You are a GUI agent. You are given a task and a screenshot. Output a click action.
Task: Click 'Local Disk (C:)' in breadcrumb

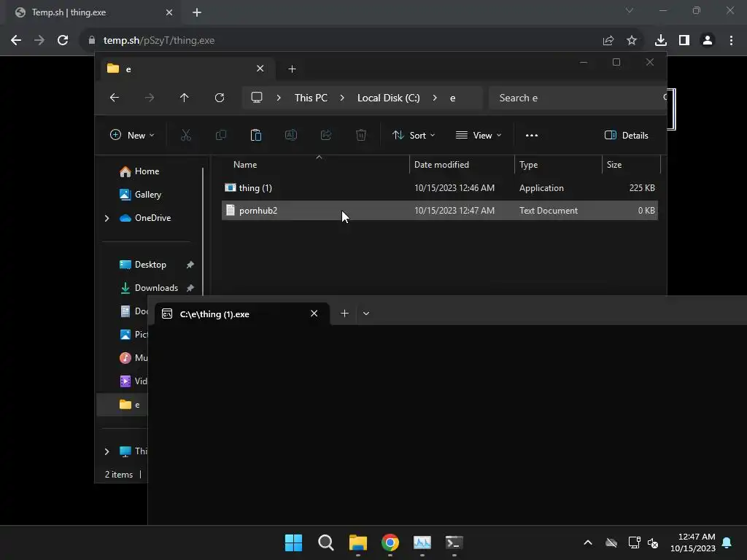[x=389, y=98]
